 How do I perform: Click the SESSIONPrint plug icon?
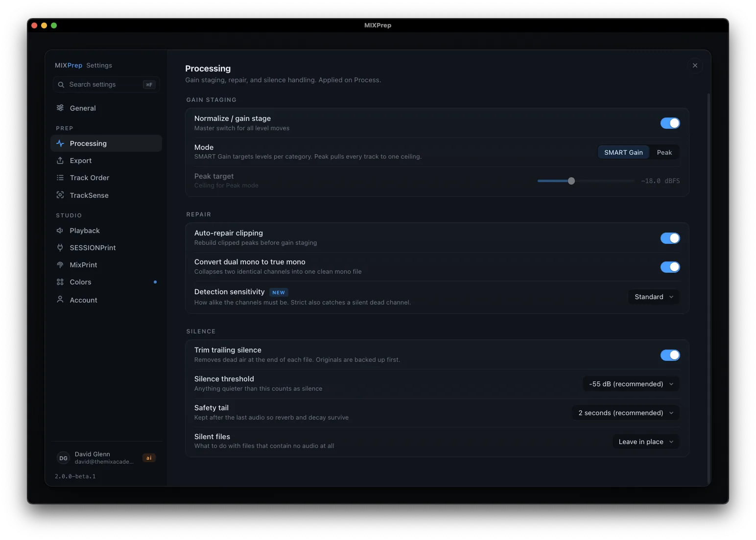60,248
